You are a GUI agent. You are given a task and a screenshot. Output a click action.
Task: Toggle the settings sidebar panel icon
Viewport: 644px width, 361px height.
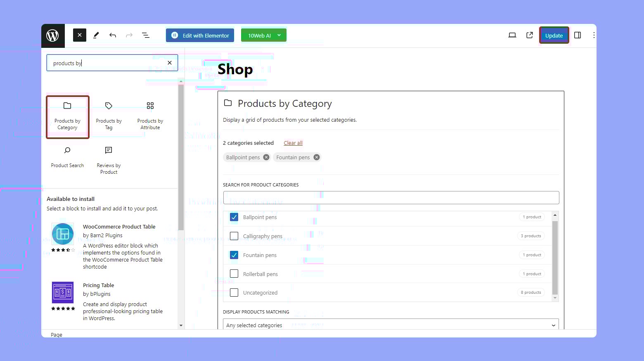(578, 35)
